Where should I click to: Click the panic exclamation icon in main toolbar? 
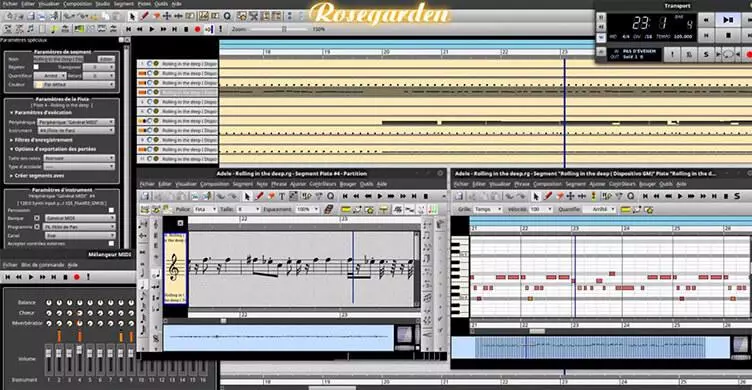point(221,29)
